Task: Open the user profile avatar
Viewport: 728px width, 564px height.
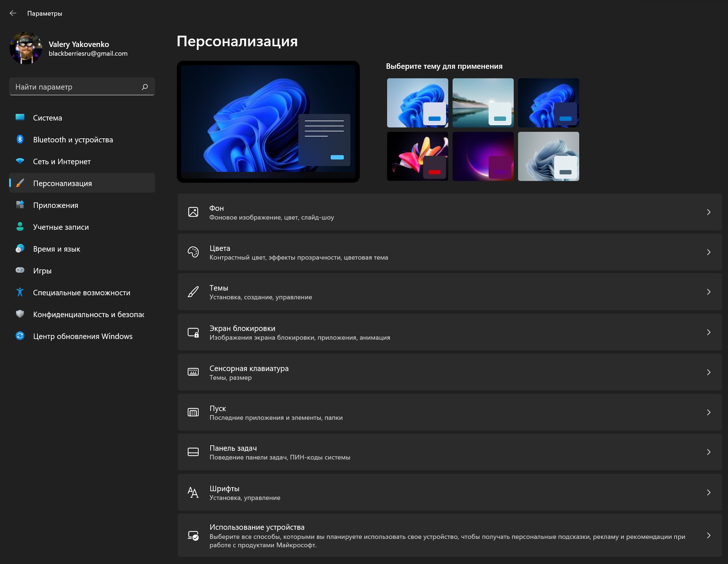Action: pos(26,48)
